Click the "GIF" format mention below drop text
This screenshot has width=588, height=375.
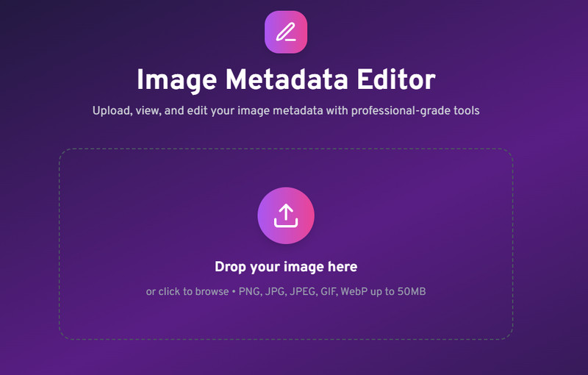click(x=329, y=292)
